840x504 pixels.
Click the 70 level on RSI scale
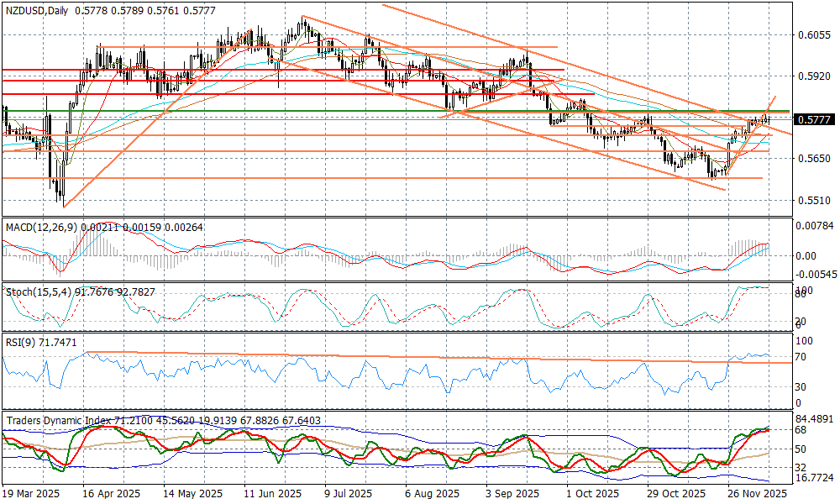click(x=801, y=357)
